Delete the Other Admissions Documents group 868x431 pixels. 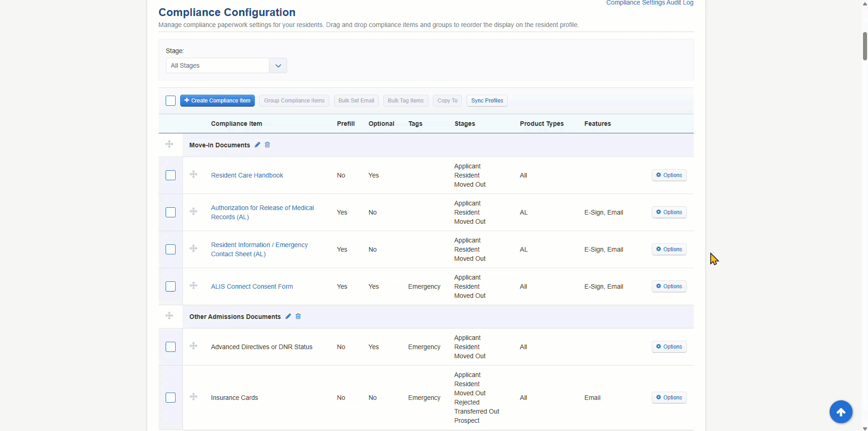coord(298,316)
